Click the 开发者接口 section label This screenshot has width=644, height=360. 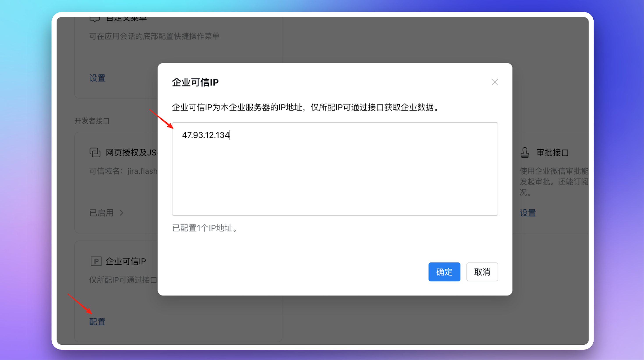tap(92, 121)
